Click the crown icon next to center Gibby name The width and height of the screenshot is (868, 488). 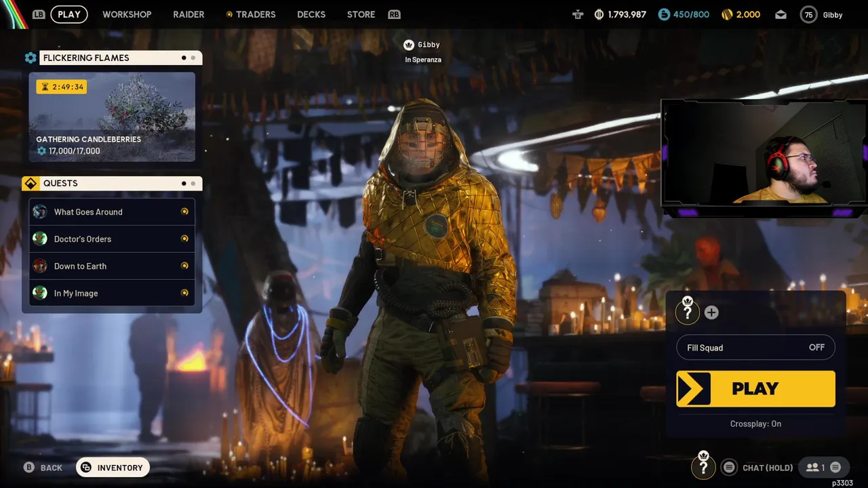pos(409,45)
